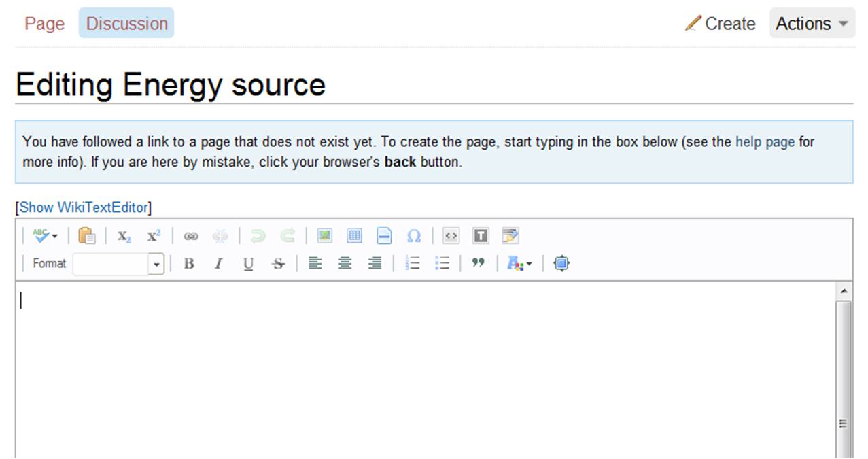Go to the Page tab
The width and height of the screenshot is (868, 459).
[x=44, y=23]
